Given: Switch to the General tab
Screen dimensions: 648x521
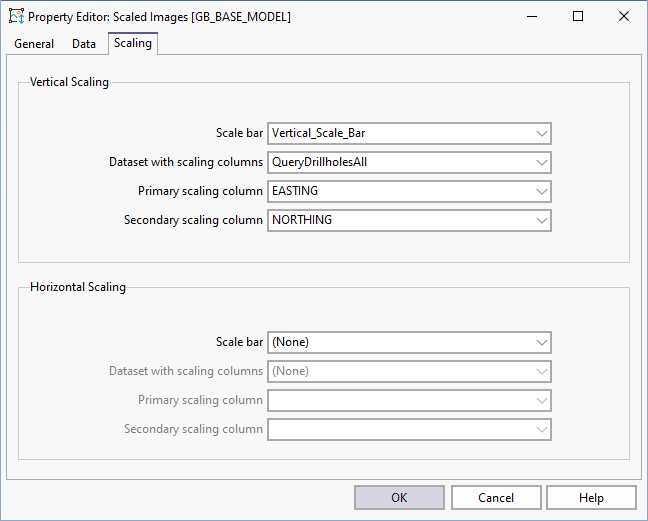Looking at the screenshot, I should [34, 44].
